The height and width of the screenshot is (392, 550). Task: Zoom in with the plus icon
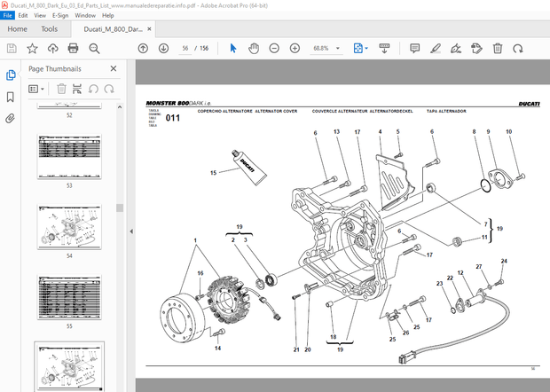click(x=295, y=49)
